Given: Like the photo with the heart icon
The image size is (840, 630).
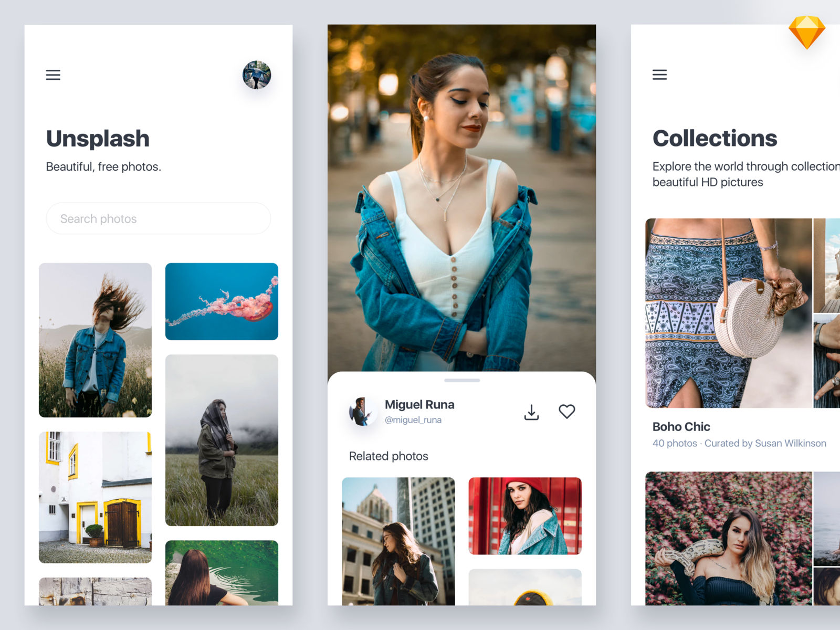Looking at the screenshot, I should tap(566, 412).
